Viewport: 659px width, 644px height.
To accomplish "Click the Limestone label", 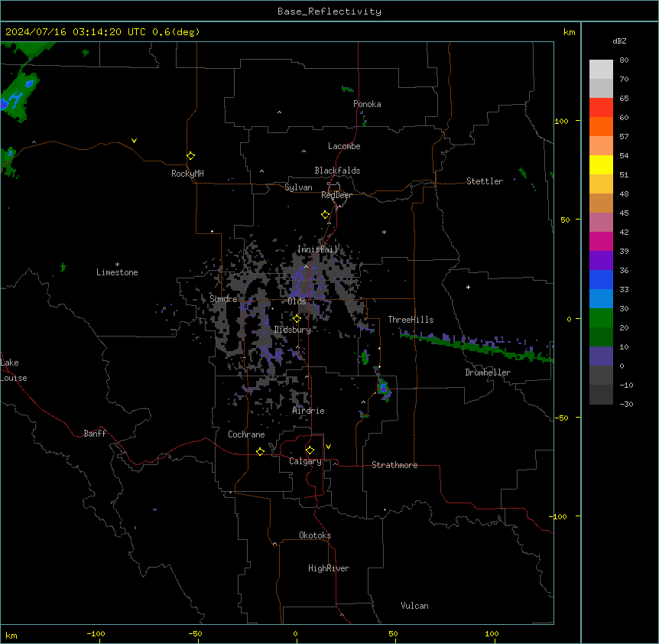I will [x=117, y=272].
